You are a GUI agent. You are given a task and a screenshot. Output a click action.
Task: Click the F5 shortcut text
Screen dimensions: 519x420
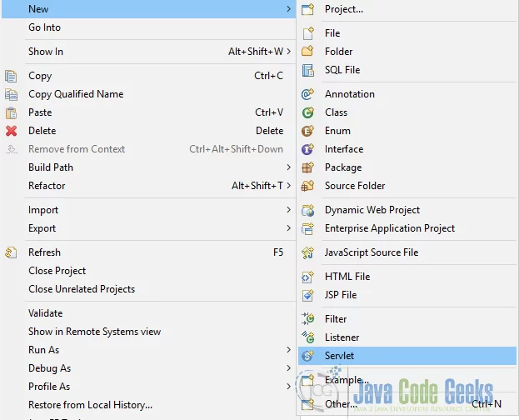click(278, 252)
